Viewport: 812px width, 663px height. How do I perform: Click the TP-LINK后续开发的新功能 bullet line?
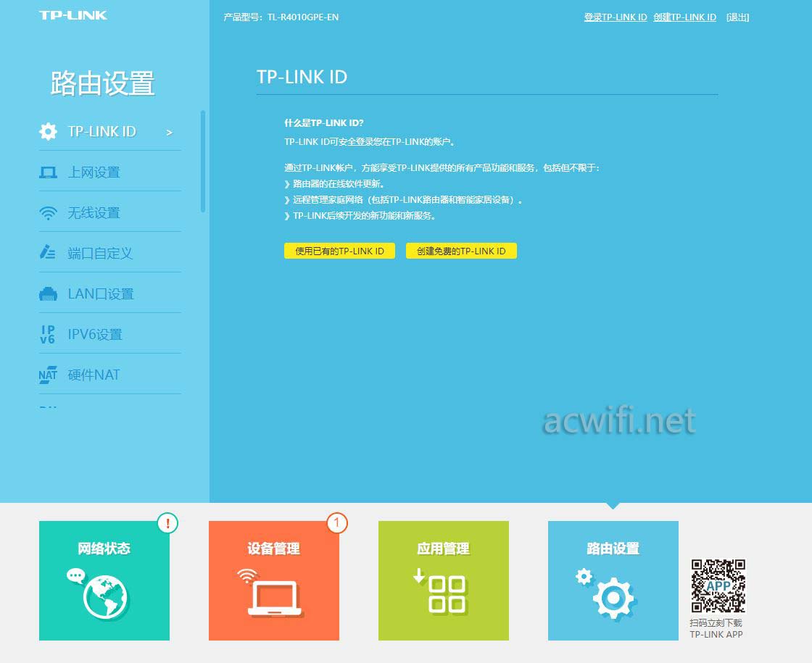(x=360, y=216)
